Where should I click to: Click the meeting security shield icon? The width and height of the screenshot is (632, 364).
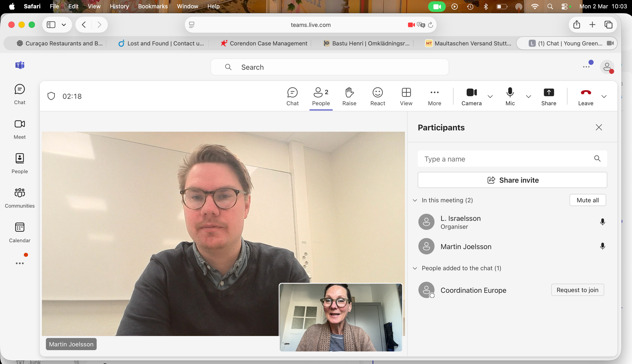(51, 96)
